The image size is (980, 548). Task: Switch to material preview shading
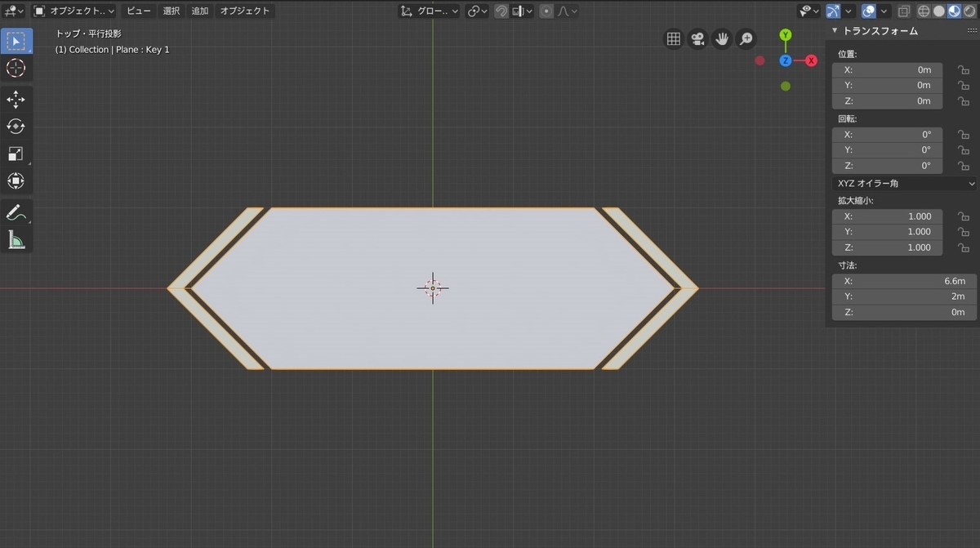(954, 11)
